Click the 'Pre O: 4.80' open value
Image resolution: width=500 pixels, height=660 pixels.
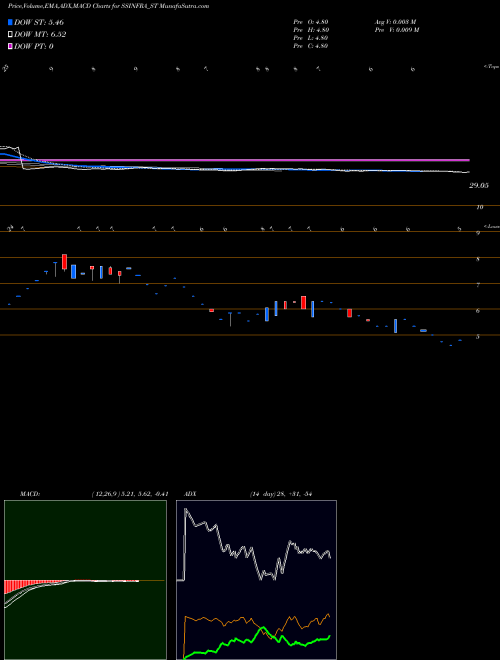click(x=311, y=22)
